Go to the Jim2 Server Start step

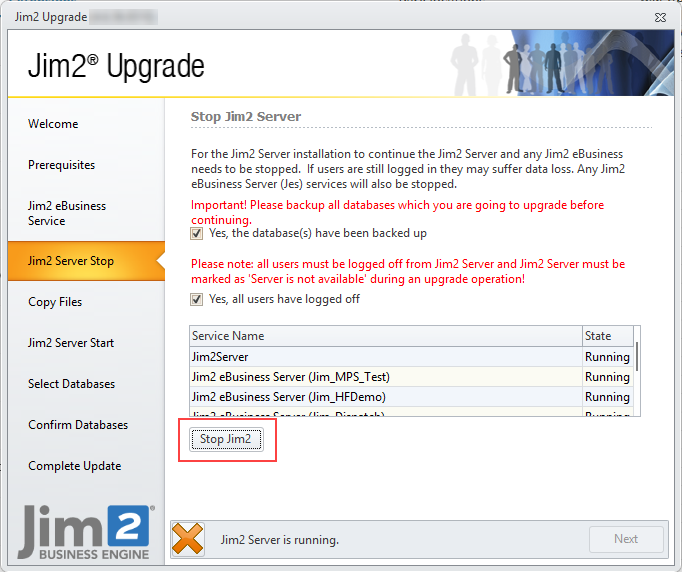pyautogui.click(x=71, y=343)
